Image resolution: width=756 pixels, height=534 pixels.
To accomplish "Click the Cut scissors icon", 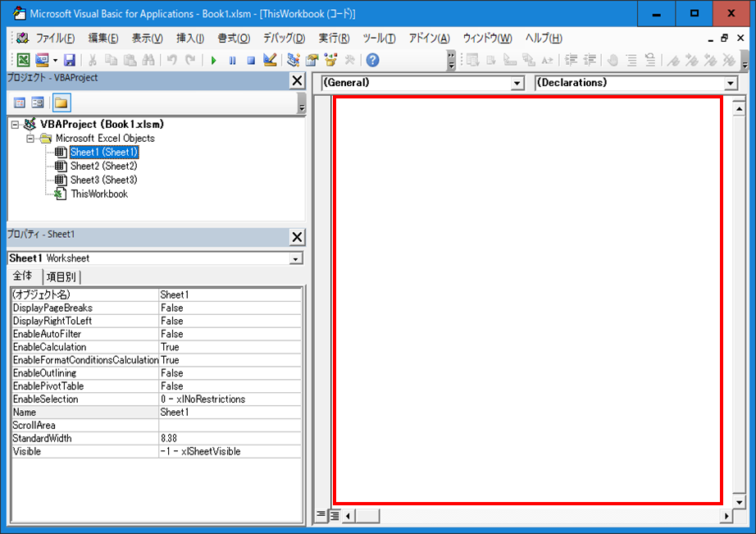I will (x=93, y=60).
